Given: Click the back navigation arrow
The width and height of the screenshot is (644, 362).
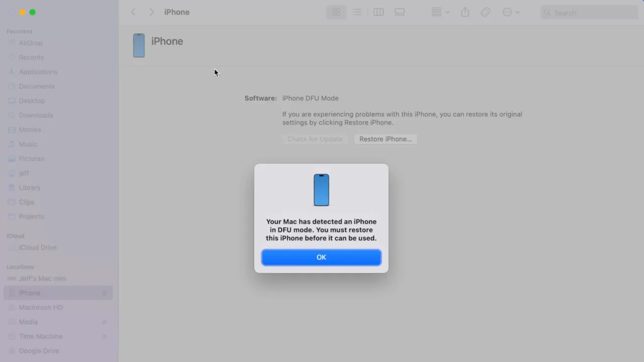Looking at the screenshot, I should click(133, 12).
